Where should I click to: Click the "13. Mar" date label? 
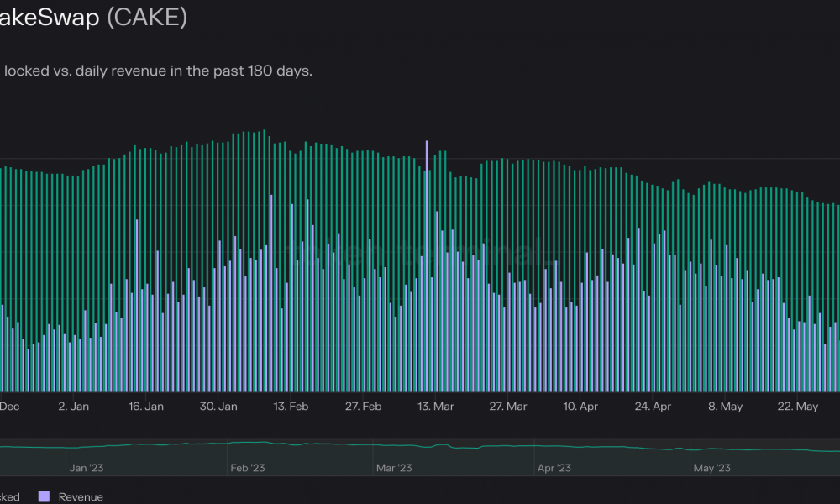pos(435,407)
